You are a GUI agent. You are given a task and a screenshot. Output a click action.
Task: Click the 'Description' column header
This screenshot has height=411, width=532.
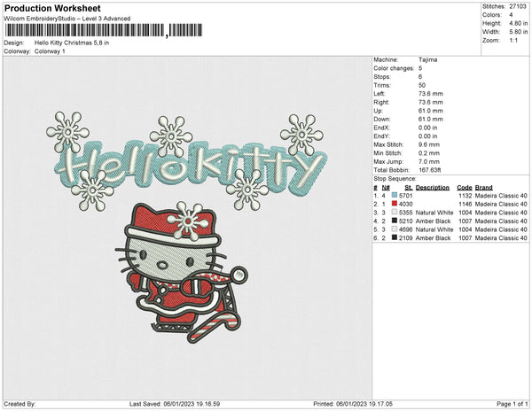pos(433,188)
